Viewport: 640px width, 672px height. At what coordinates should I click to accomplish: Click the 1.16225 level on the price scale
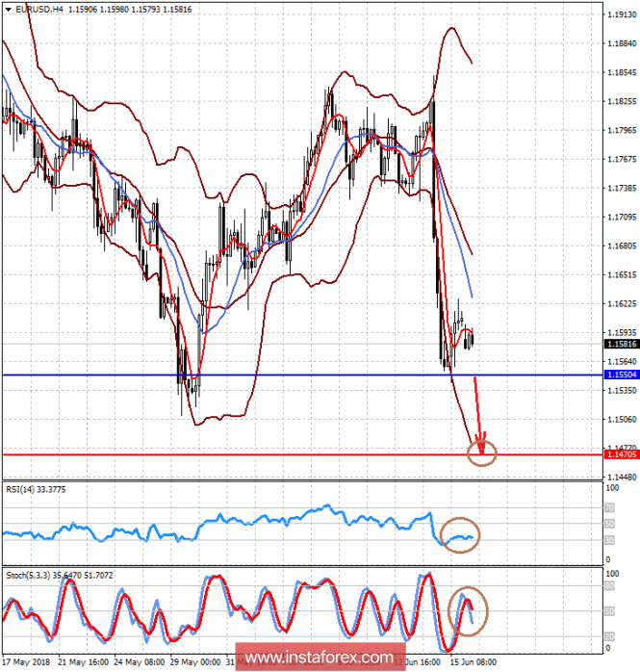coord(620,304)
